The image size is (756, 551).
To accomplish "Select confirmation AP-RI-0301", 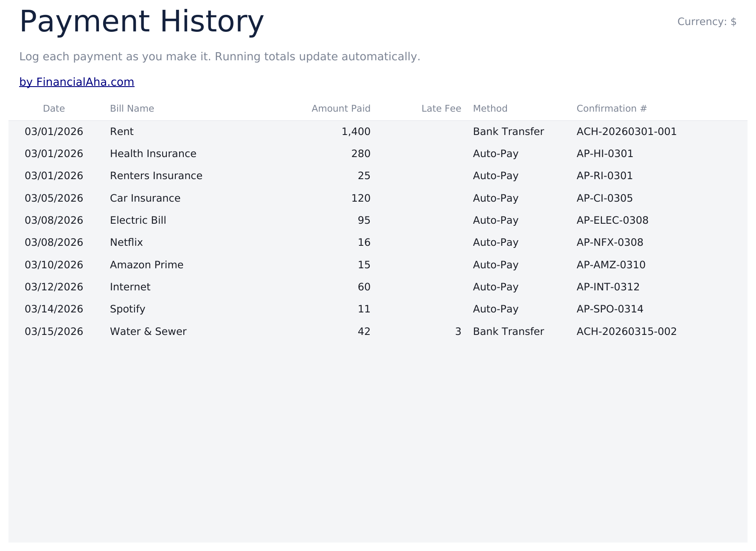I will pyautogui.click(x=604, y=176).
